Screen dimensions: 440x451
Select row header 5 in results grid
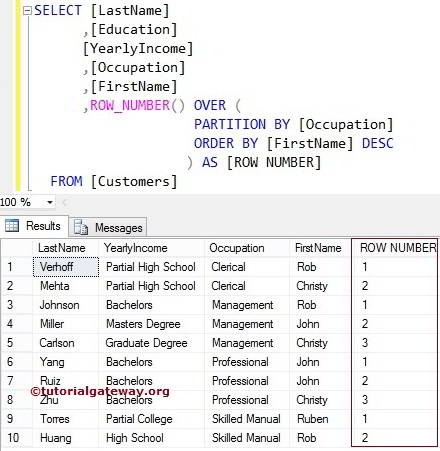click(17, 343)
